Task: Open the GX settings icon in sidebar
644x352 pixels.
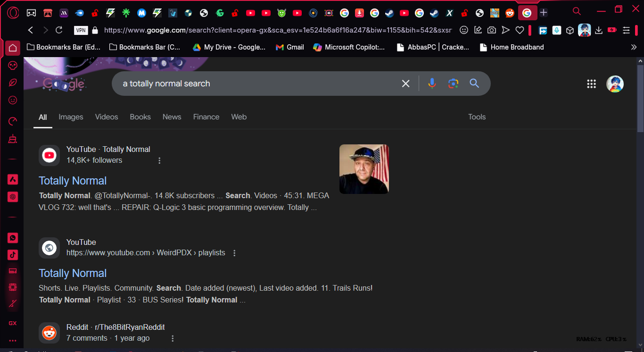Action: pyautogui.click(x=13, y=323)
